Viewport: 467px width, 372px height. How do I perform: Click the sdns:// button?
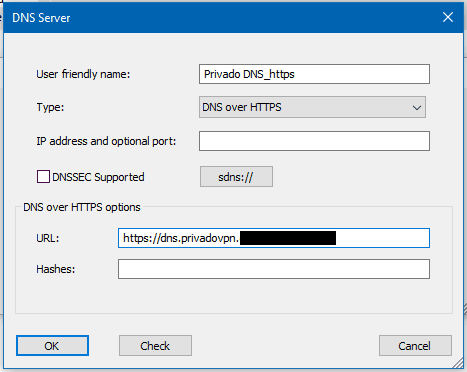click(x=236, y=177)
